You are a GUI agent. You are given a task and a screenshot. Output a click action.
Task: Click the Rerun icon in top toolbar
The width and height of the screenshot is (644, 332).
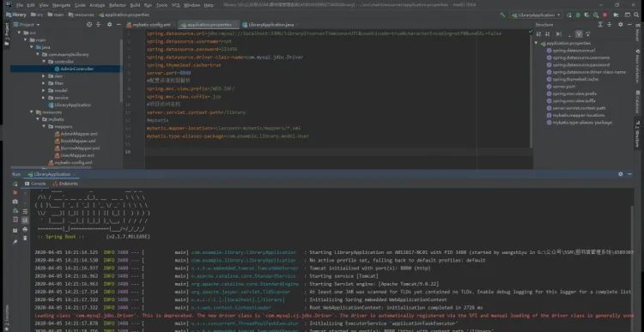(x=569, y=15)
